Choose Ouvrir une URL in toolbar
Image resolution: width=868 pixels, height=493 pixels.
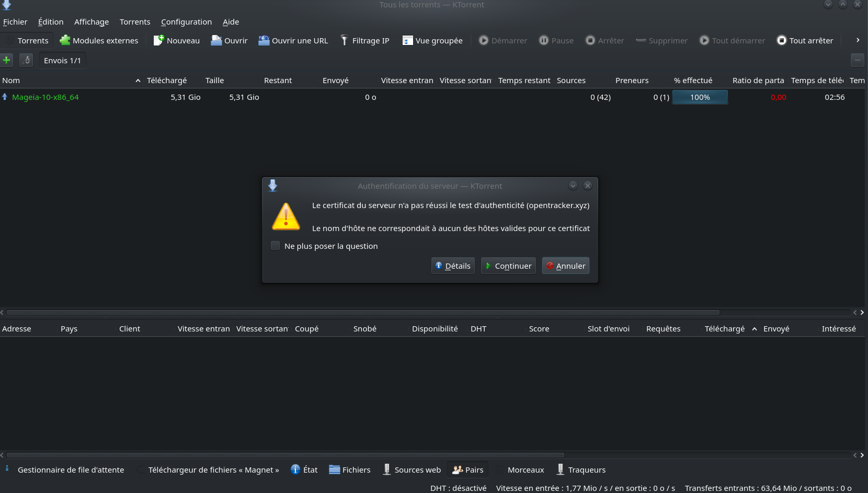click(293, 40)
